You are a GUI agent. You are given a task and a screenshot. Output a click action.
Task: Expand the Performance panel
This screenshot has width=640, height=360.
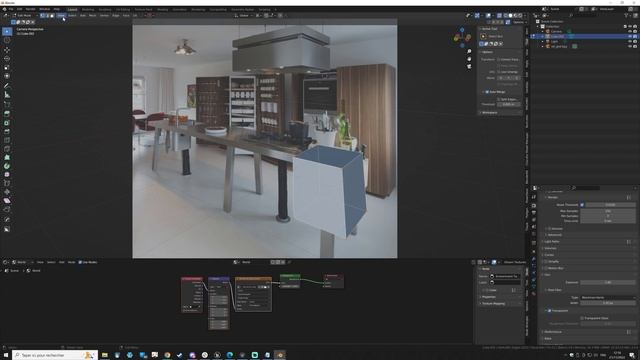click(554, 332)
